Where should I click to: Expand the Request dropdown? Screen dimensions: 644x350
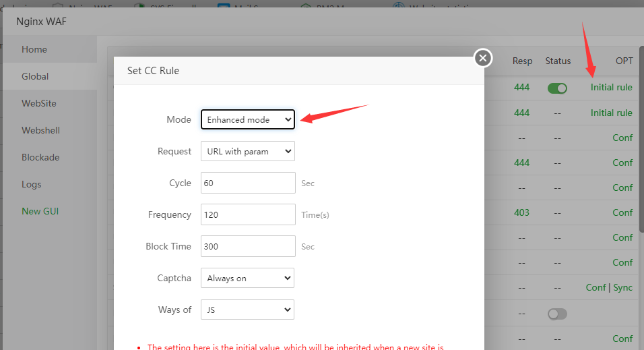point(248,151)
